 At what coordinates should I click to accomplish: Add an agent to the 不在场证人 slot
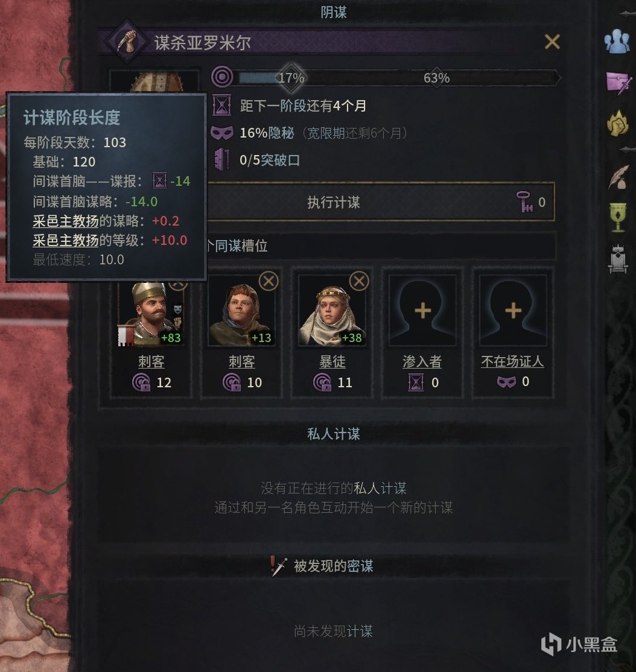click(513, 310)
